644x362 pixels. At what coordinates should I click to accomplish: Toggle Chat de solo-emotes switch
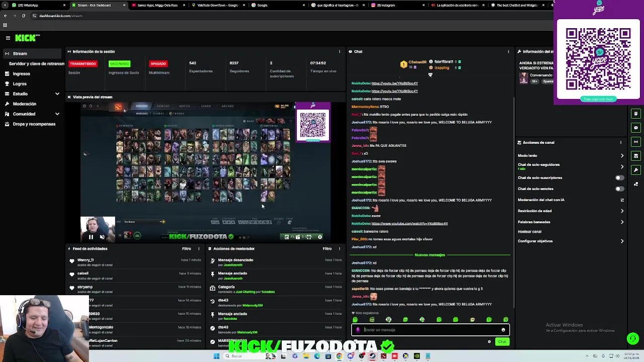point(620,189)
